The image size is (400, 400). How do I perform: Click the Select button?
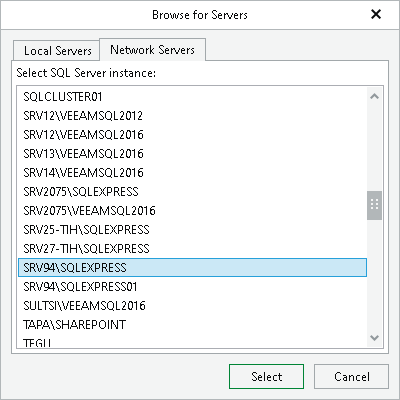tap(266, 376)
